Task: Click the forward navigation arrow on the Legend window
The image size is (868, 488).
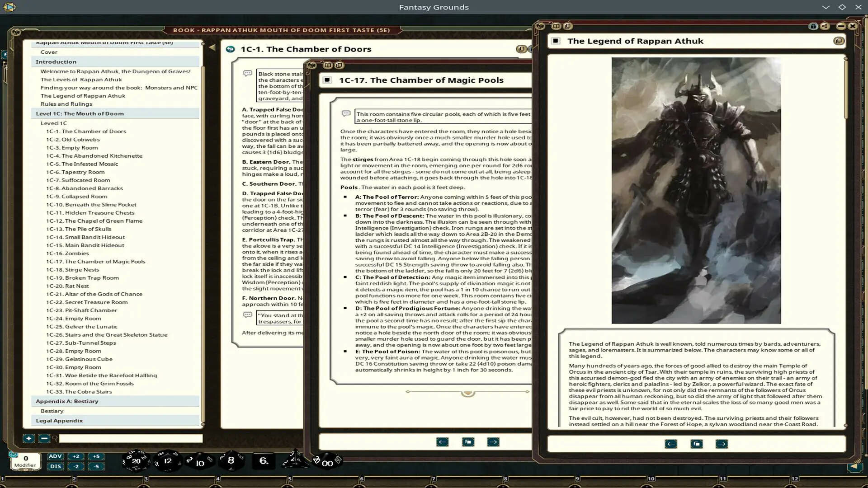Action: (722, 444)
